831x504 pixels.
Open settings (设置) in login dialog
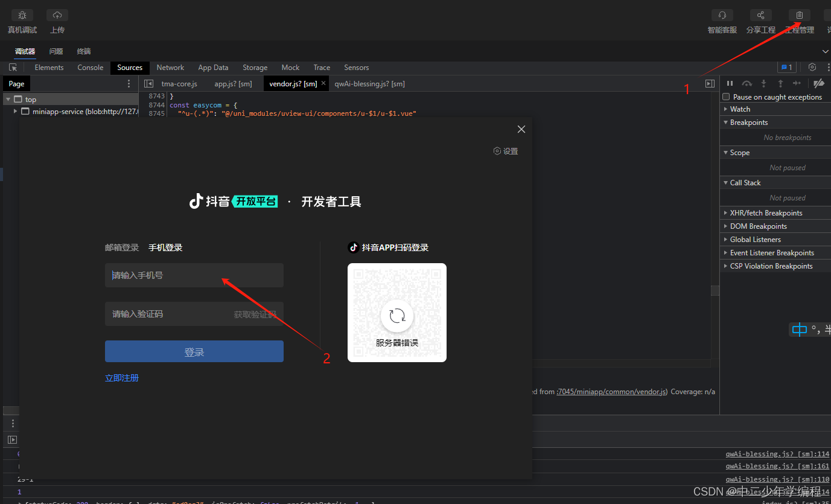tap(506, 152)
